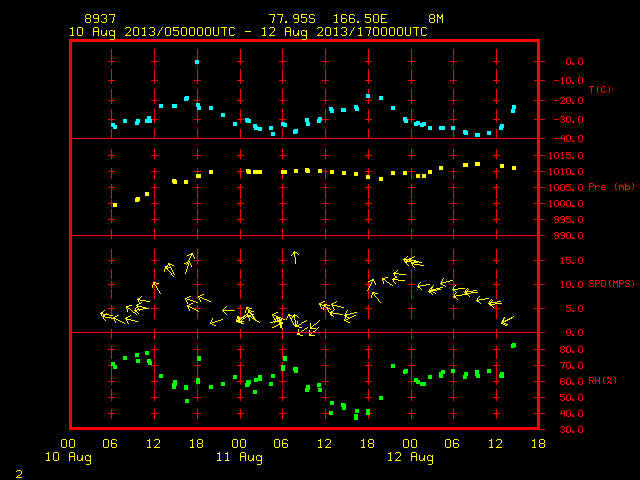Click the 166.50E longitude text
640x480 pixels.
(x=360, y=19)
